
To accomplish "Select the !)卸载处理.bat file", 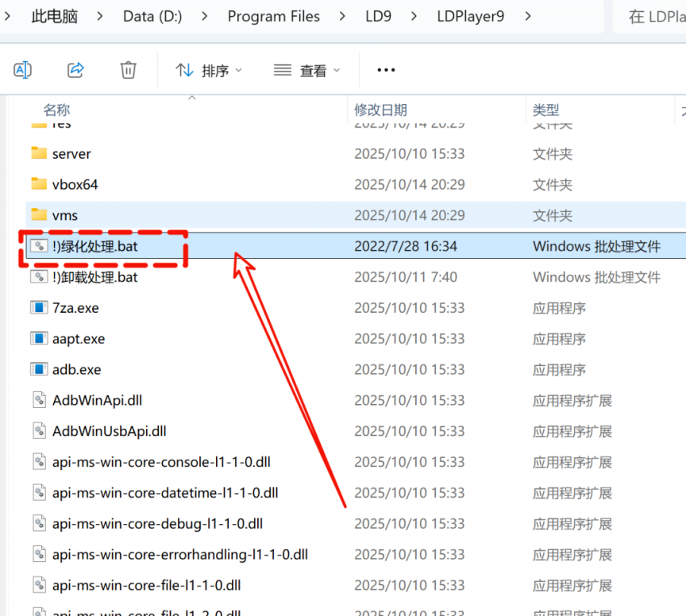I will (x=94, y=277).
